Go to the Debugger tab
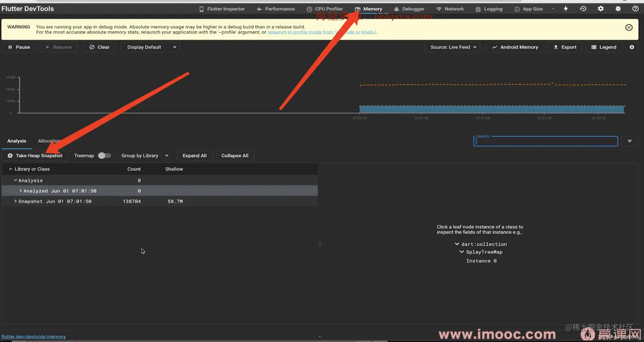The height and width of the screenshot is (342, 644). (409, 9)
